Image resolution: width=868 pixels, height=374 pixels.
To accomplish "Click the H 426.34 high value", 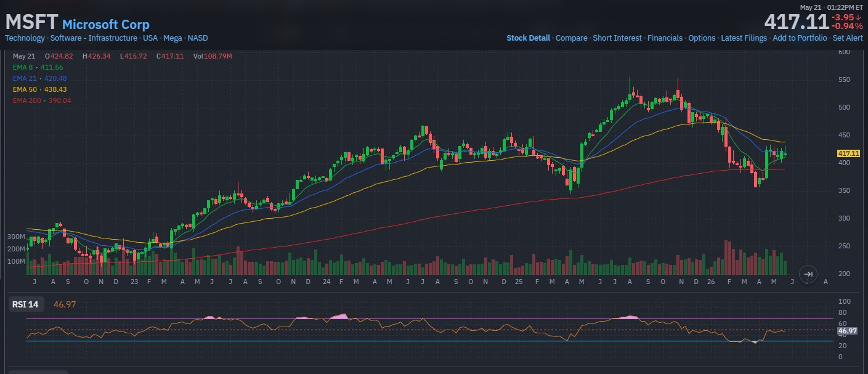I will pyautogui.click(x=96, y=56).
